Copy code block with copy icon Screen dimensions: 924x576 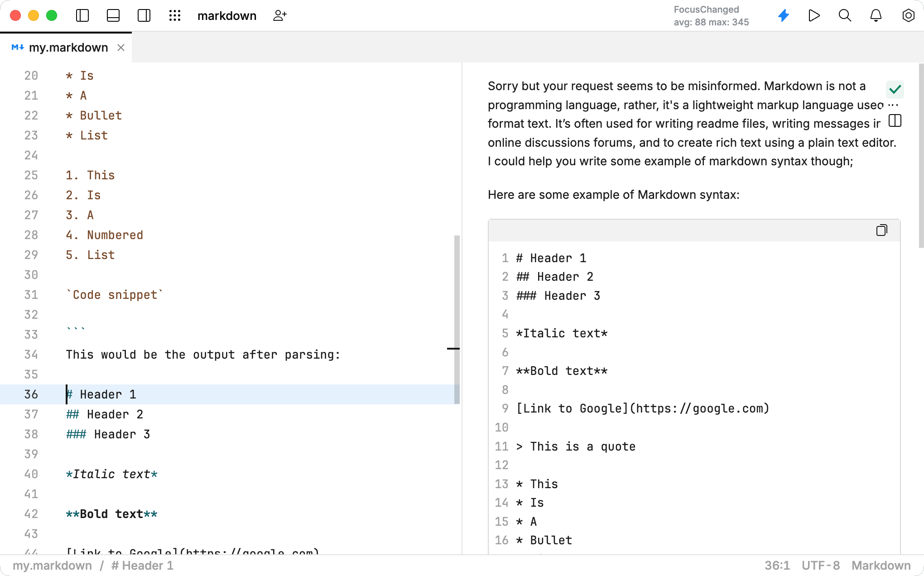(x=881, y=230)
